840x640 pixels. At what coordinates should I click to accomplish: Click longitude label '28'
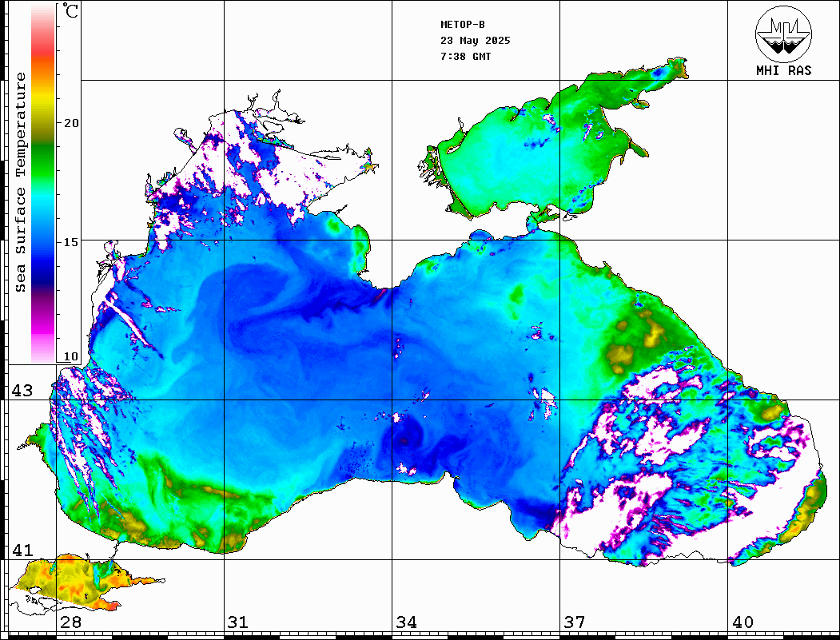point(70,622)
